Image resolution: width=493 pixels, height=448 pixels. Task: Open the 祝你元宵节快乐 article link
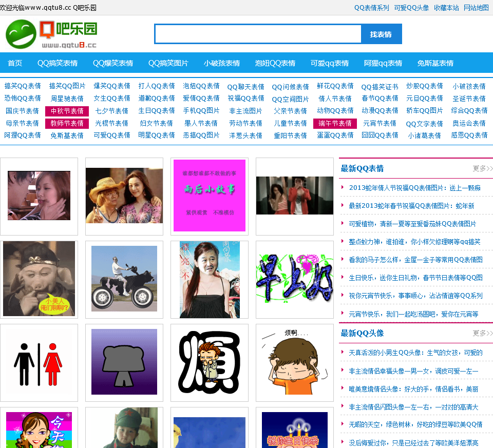click(415, 296)
